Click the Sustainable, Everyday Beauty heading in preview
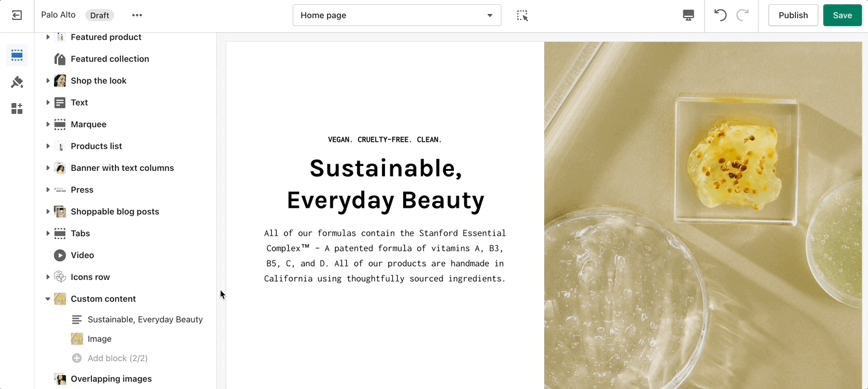This screenshot has width=868, height=389. tap(385, 184)
